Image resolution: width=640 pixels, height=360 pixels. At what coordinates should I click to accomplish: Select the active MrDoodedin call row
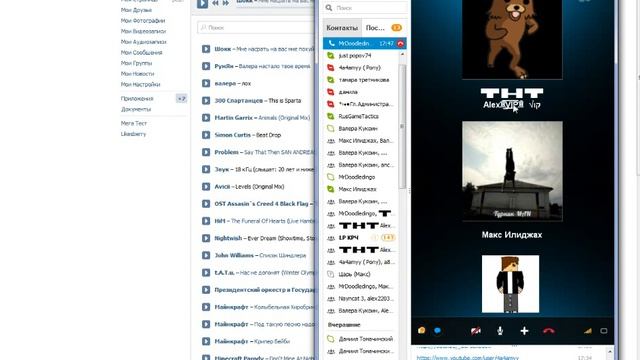coord(364,43)
